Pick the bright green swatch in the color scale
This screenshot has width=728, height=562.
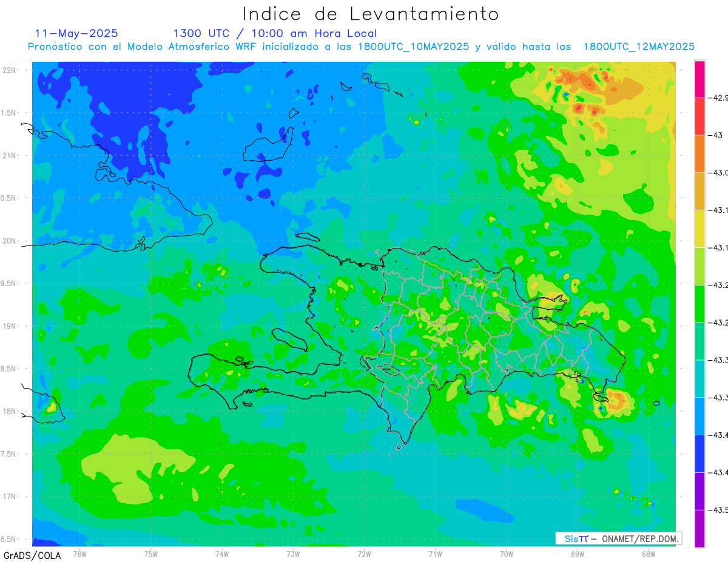(x=699, y=304)
